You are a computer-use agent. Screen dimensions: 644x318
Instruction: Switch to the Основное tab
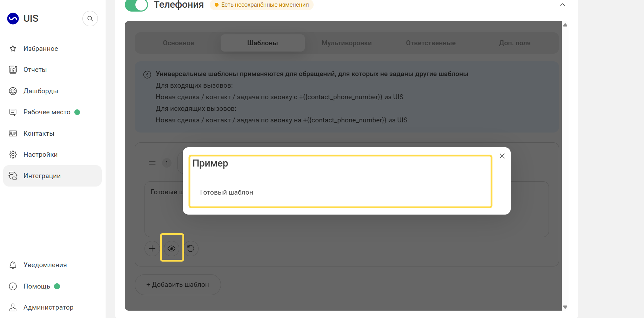(179, 43)
